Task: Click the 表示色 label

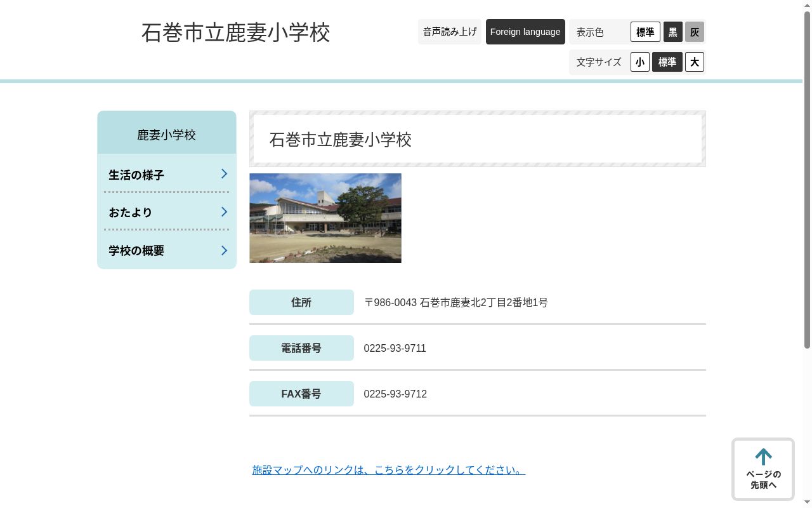Action: (590, 32)
